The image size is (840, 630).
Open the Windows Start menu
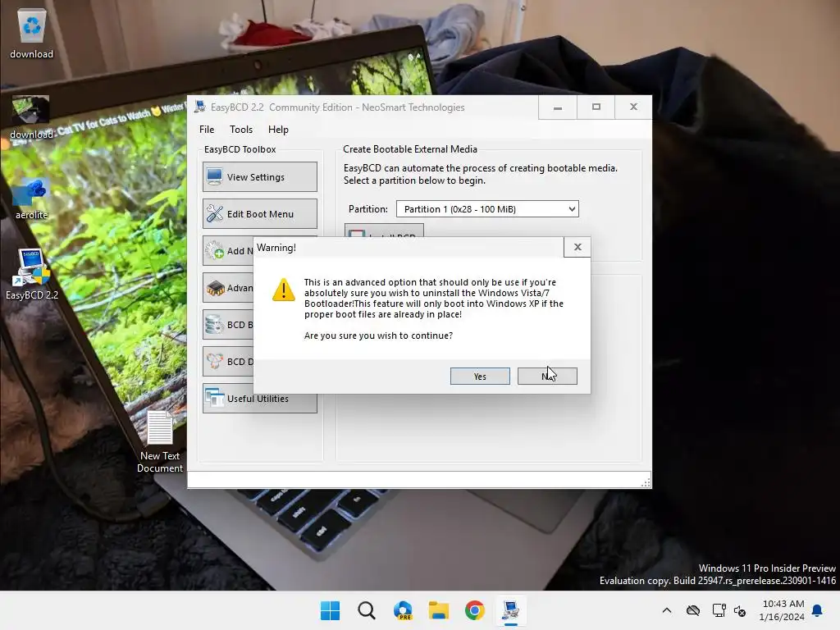[330, 610]
